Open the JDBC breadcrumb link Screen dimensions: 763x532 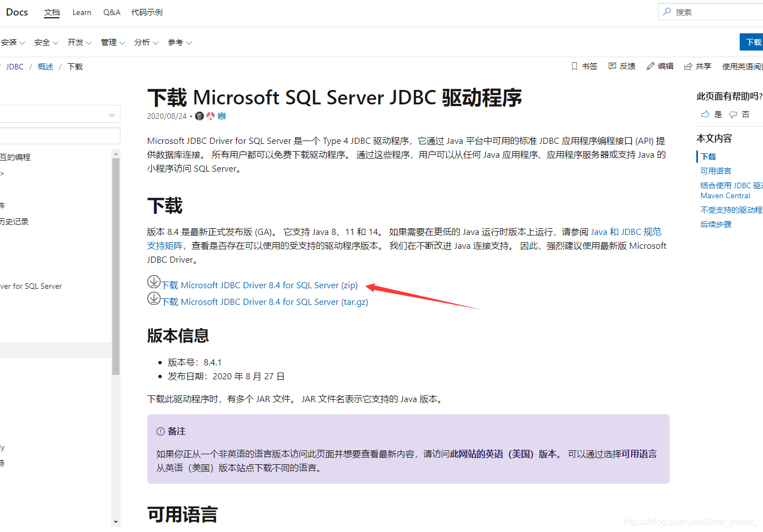tap(14, 67)
